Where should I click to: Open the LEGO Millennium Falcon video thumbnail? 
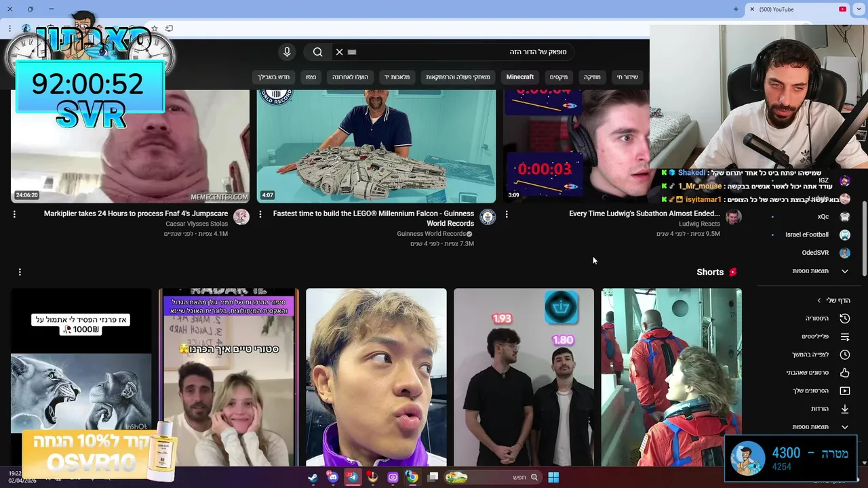point(376,146)
